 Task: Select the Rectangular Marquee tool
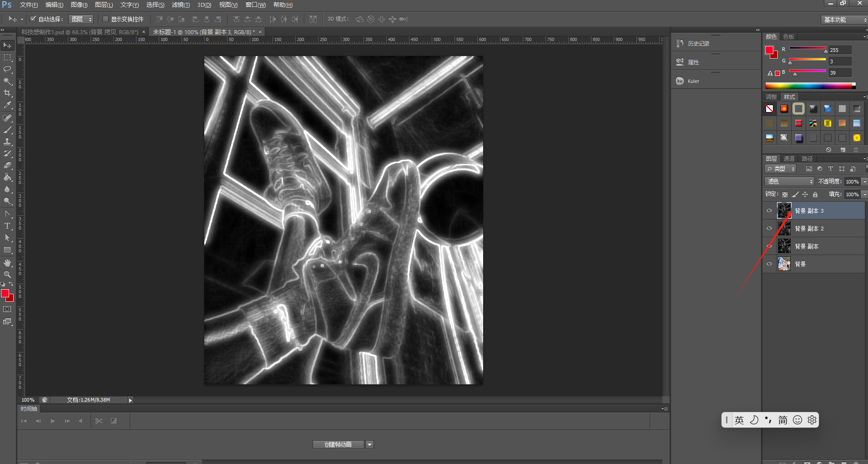tap(7, 57)
